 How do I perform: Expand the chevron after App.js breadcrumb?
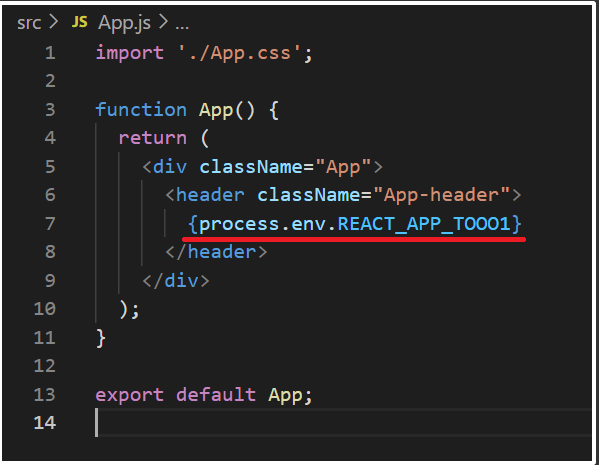163,22
